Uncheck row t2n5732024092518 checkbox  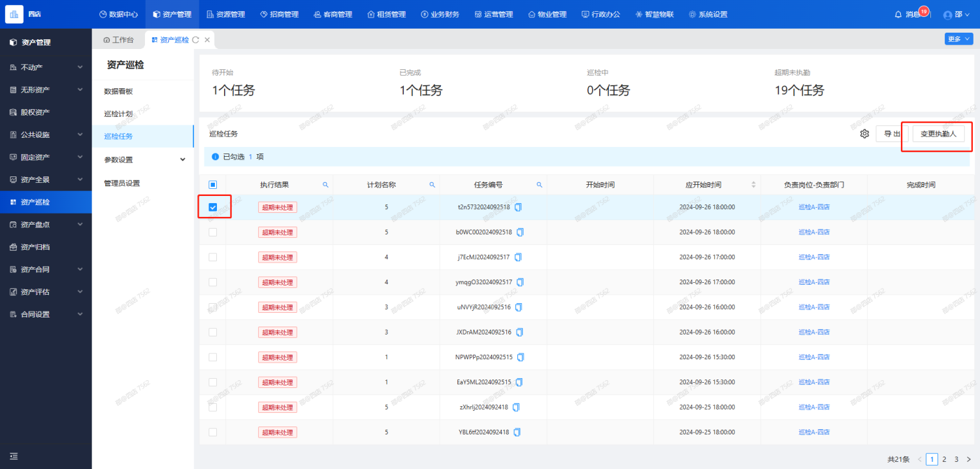coord(212,207)
